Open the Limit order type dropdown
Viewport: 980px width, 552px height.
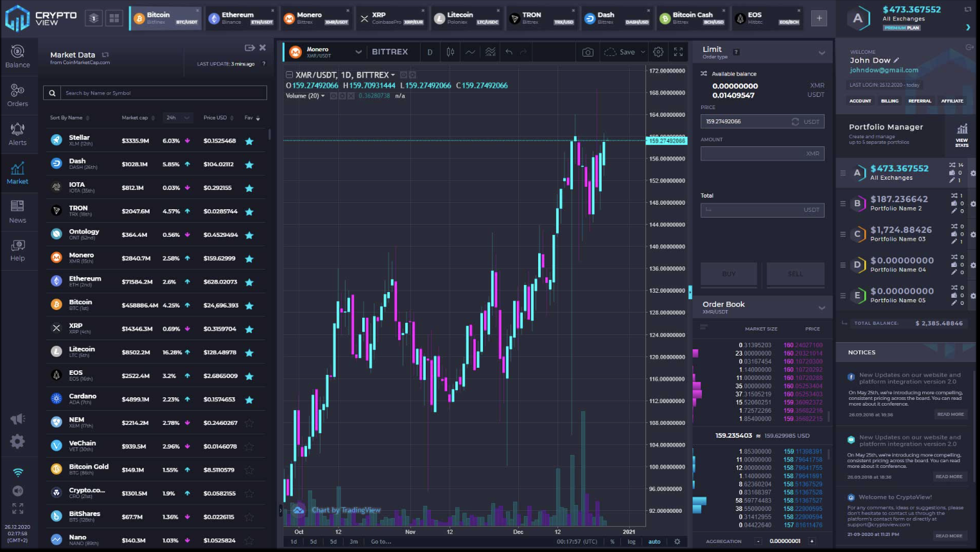click(822, 51)
